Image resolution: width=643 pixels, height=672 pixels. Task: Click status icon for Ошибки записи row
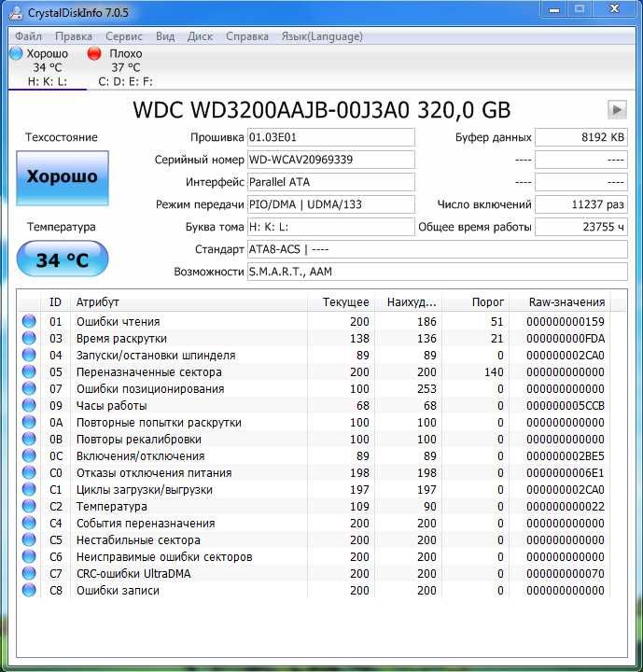pos(29,590)
